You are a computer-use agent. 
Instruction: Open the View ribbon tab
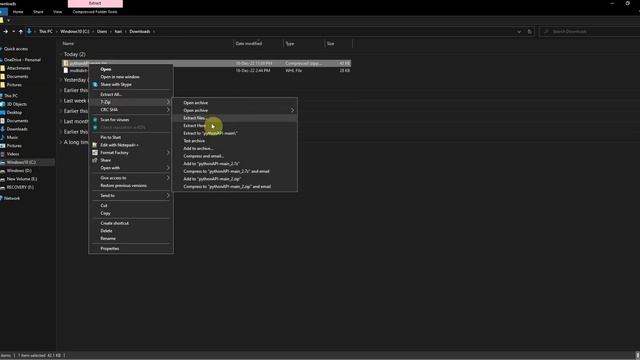click(x=58, y=12)
